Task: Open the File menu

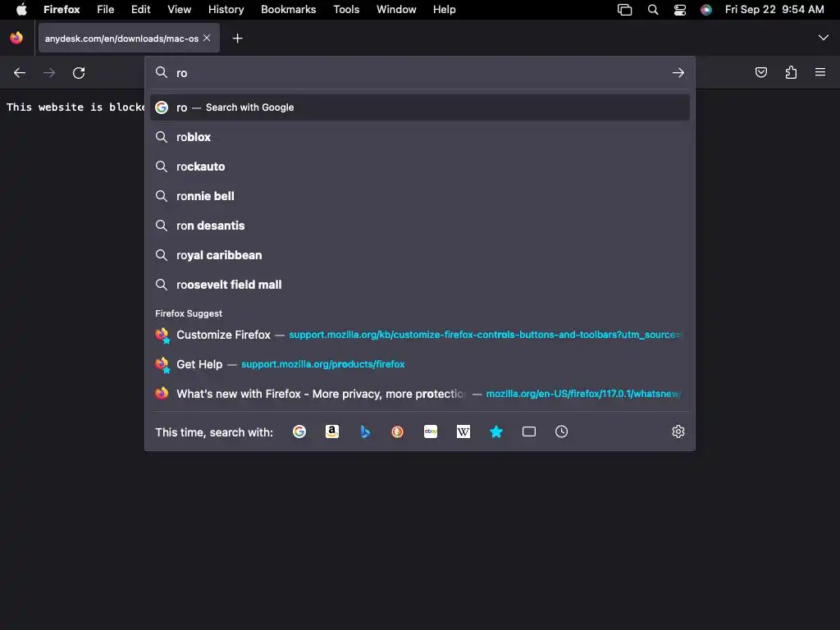Action: [106, 10]
